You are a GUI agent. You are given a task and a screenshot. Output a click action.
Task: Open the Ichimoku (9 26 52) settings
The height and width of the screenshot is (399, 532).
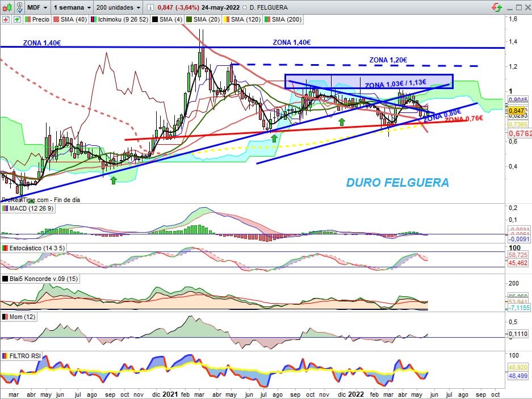pyautogui.click(x=119, y=19)
